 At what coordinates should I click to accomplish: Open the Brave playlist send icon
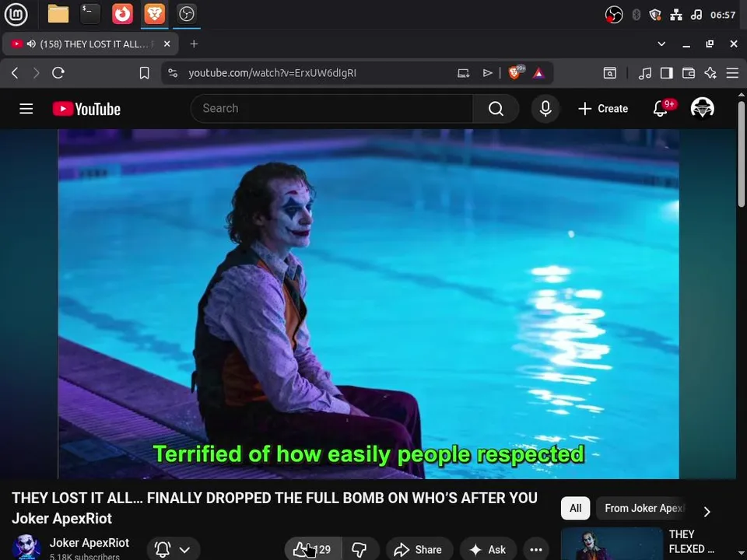pyautogui.click(x=487, y=73)
